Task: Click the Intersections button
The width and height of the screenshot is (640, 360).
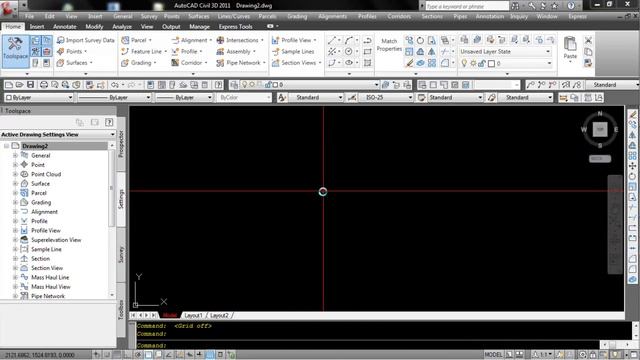Action: click(x=240, y=40)
